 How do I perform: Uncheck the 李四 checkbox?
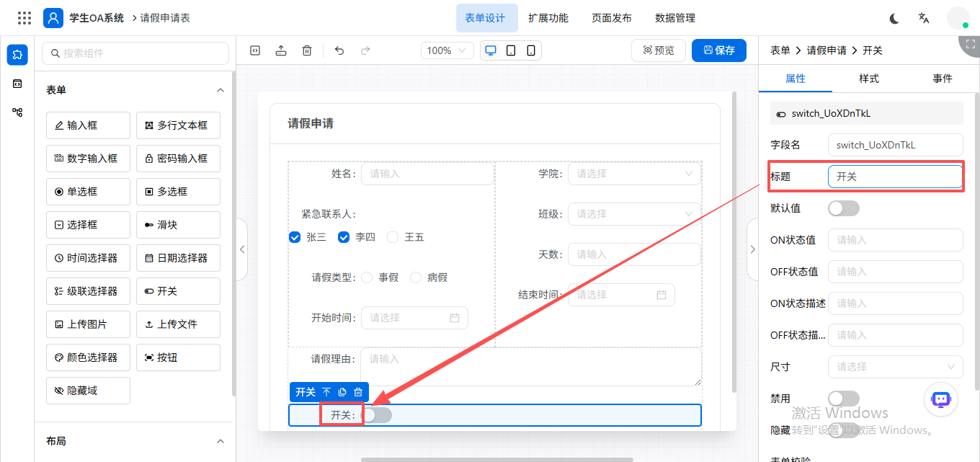point(344,237)
